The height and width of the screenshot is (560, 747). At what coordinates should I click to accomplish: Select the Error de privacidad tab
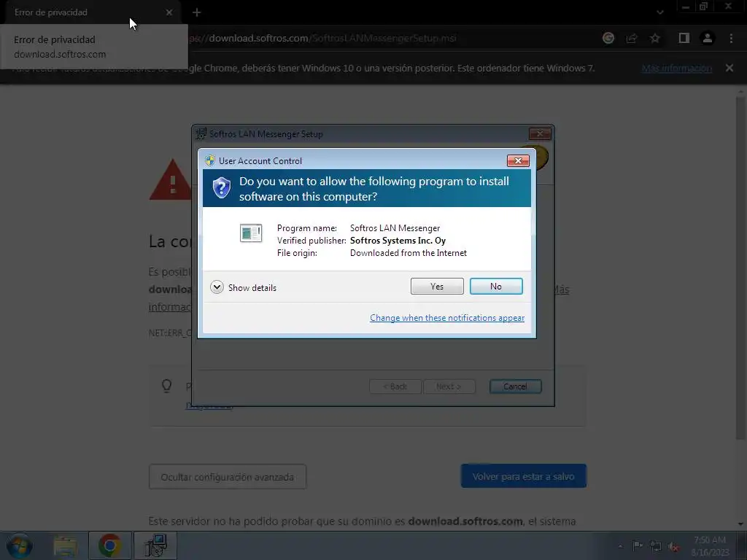click(90, 12)
